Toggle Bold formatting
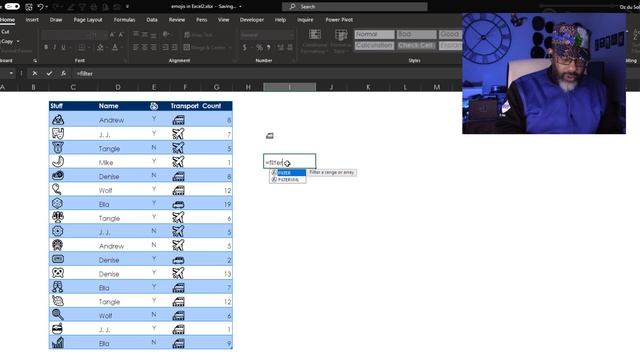 pos(46,48)
